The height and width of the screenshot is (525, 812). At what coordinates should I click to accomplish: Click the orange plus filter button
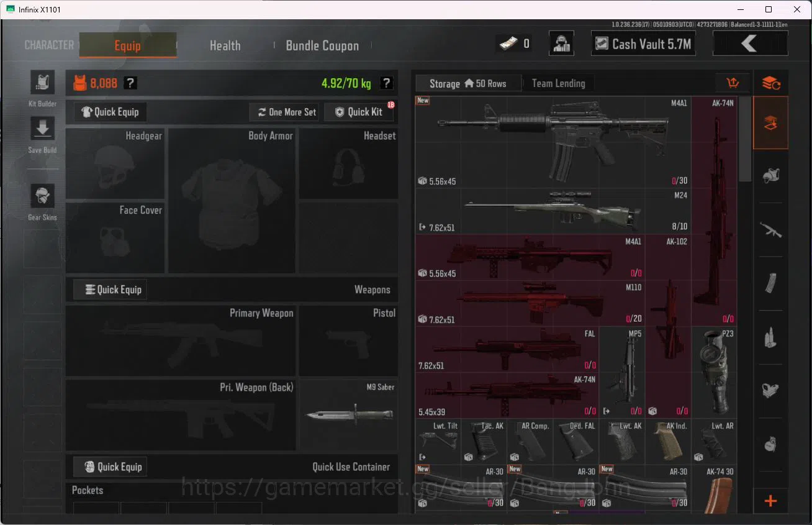click(x=770, y=501)
